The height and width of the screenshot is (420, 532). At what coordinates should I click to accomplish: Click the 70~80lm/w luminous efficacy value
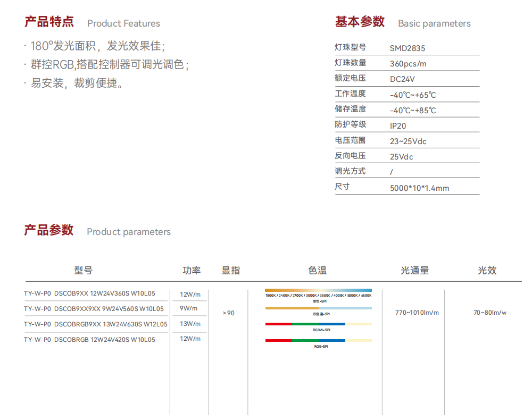tap(489, 313)
